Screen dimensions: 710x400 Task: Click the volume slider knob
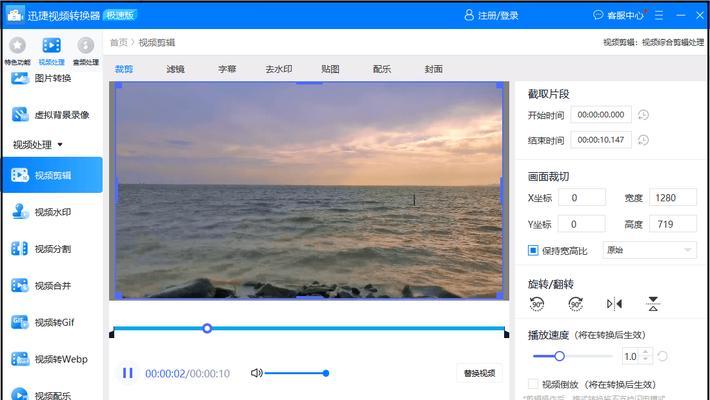326,373
